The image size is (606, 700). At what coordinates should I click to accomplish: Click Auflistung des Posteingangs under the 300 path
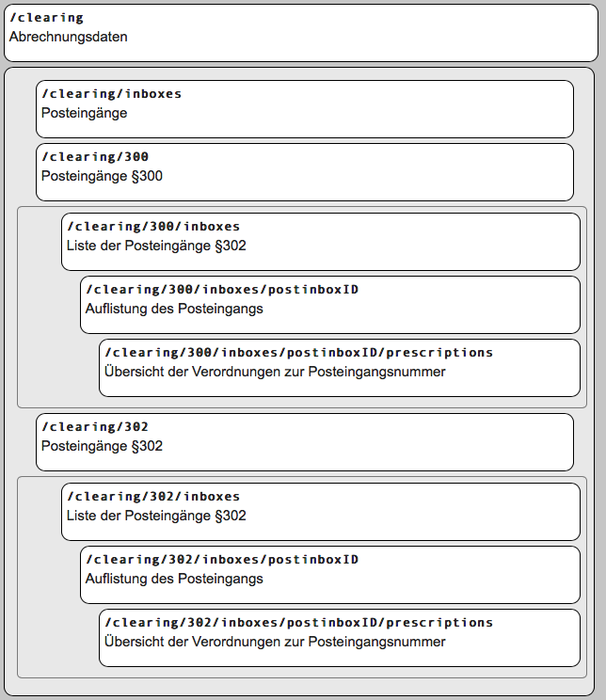tap(174, 309)
